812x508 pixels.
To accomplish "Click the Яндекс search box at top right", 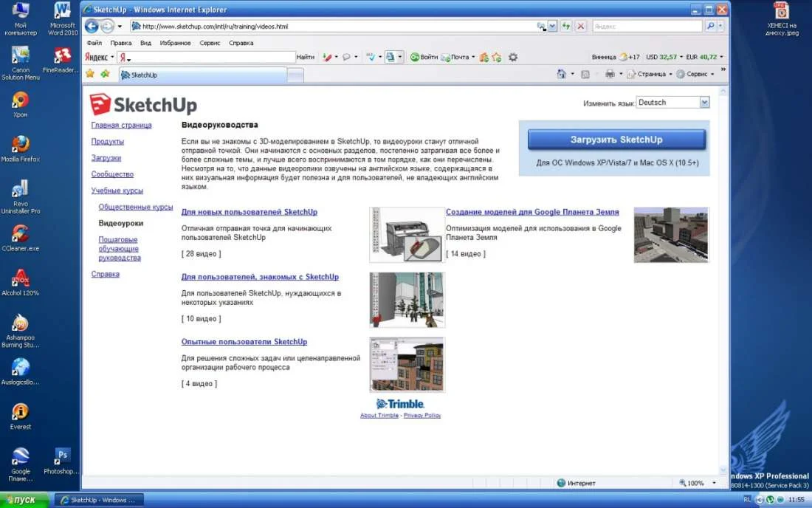I will tap(647, 26).
